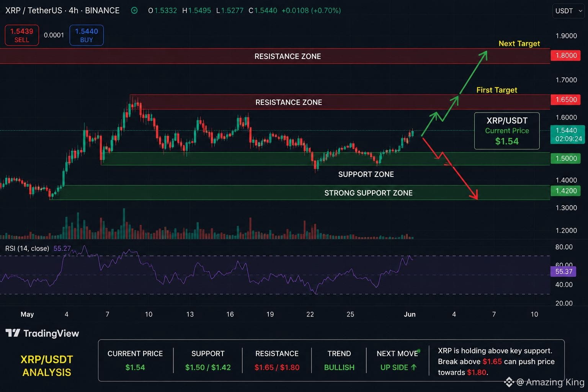The height and width of the screenshot is (392, 588).
Task: Click the RSI legend value 55.27
Action: (62, 248)
